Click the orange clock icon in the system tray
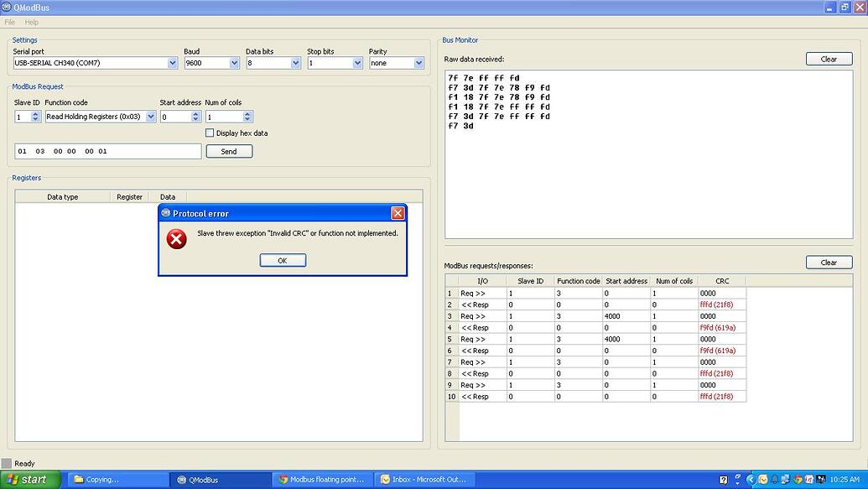868x489 pixels. click(x=762, y=479)
